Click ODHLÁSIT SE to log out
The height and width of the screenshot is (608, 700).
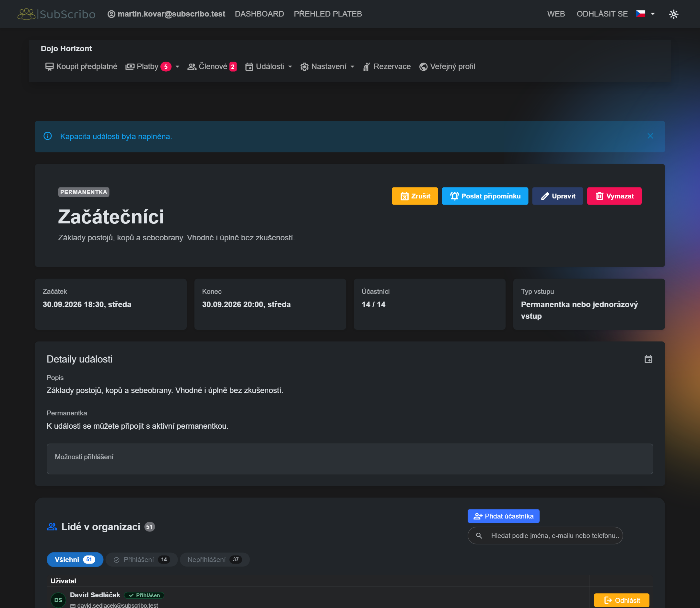pyautogui.click(x=602, y=14)
